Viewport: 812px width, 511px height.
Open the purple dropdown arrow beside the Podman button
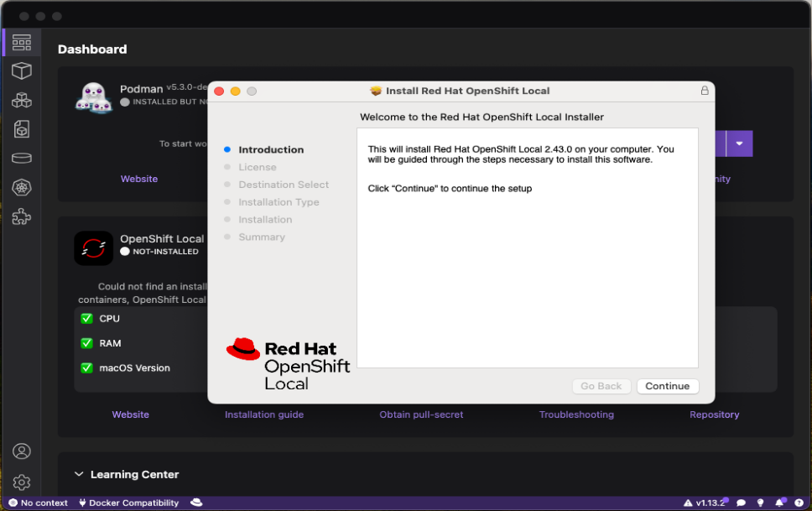click(x=740, y=143)
